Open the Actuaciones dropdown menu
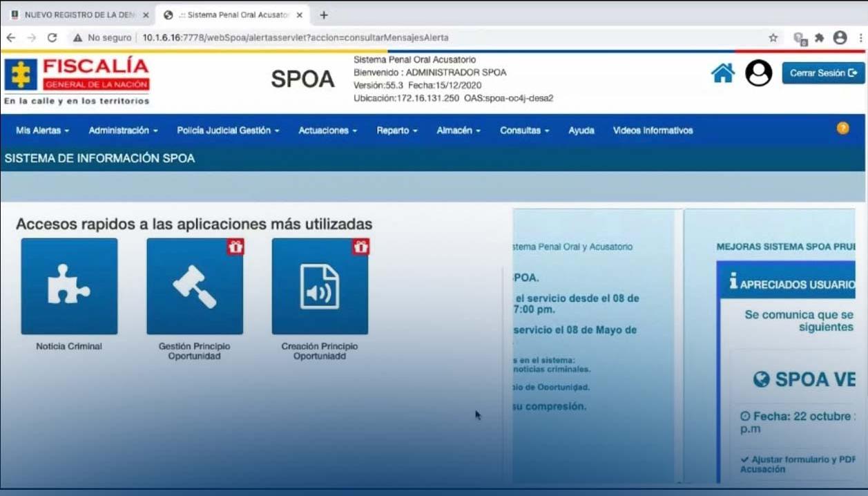The image size is (868, 496). click(327, 131)
